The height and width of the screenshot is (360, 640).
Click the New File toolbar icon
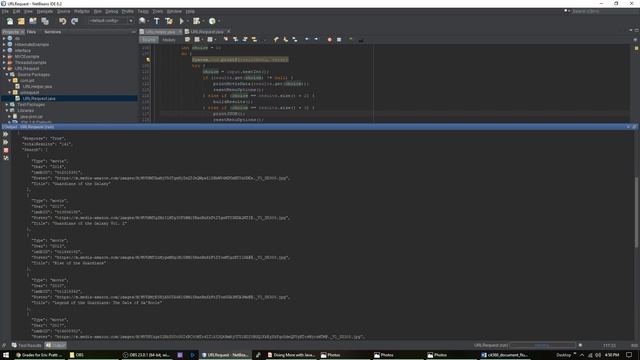coord(10,21)
